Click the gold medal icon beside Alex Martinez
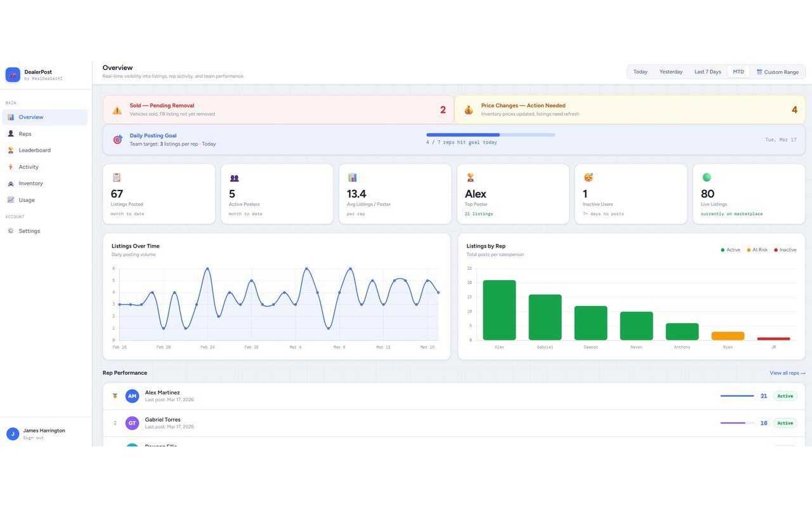 pos(115,396)
